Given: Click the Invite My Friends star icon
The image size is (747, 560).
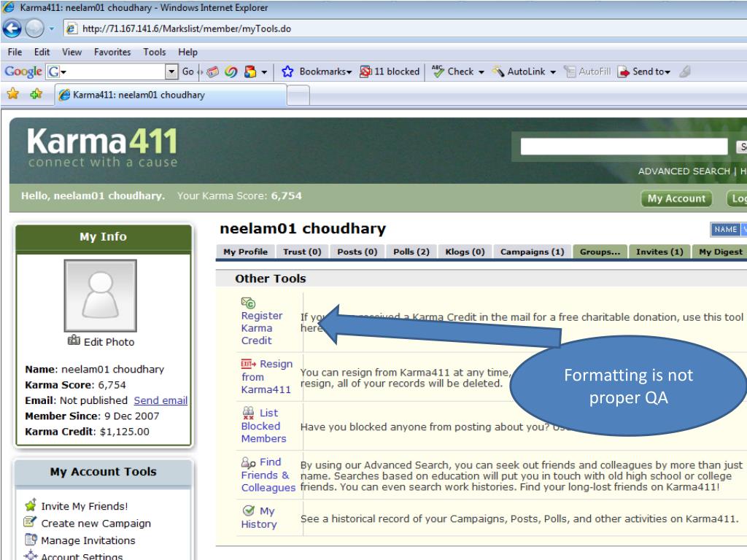Looking at the screenshot, I should [31, 505].
